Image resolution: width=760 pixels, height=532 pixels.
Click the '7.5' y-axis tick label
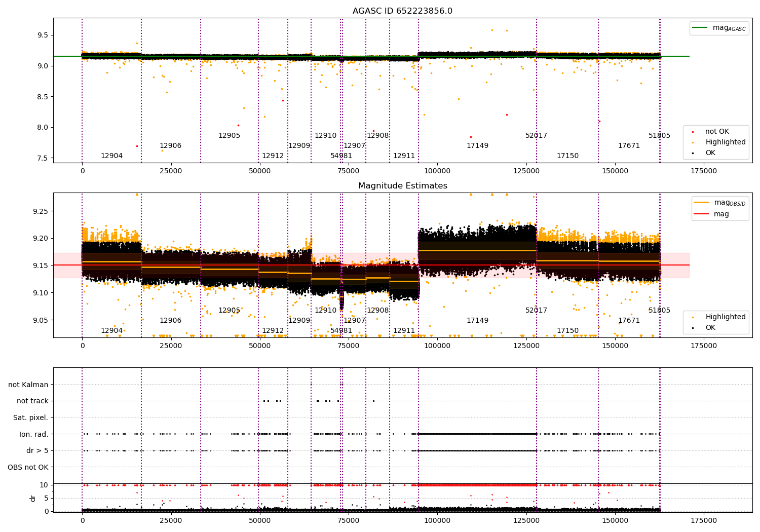coord(43,158)
